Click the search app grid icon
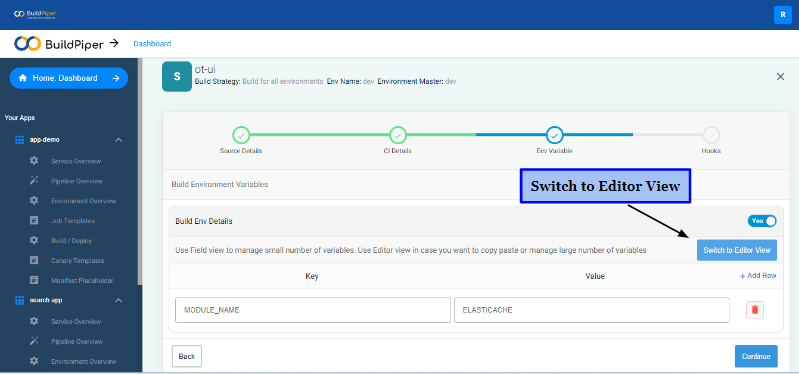The width and height of the screenshot is (799, 374). (x=20, y=300)
